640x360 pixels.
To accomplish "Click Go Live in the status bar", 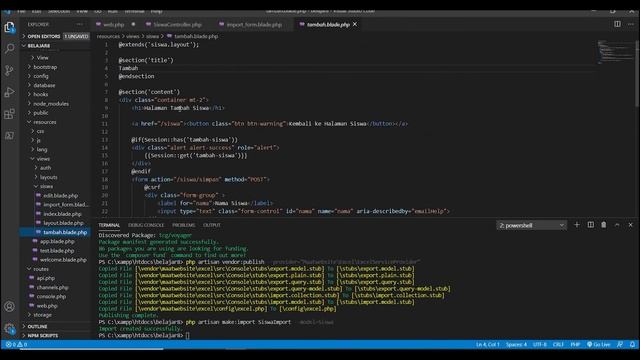I will point(598,344).
